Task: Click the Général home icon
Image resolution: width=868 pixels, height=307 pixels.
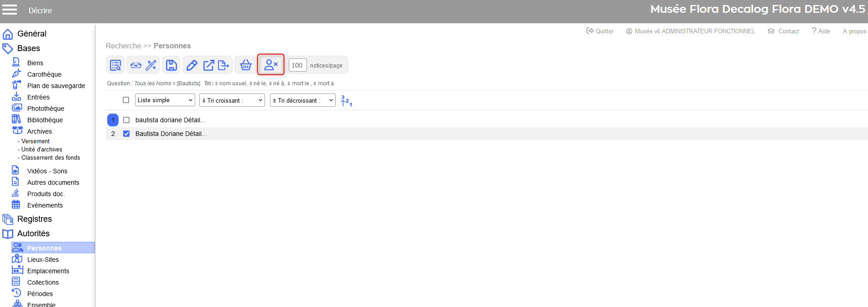Action: (8, 34)
